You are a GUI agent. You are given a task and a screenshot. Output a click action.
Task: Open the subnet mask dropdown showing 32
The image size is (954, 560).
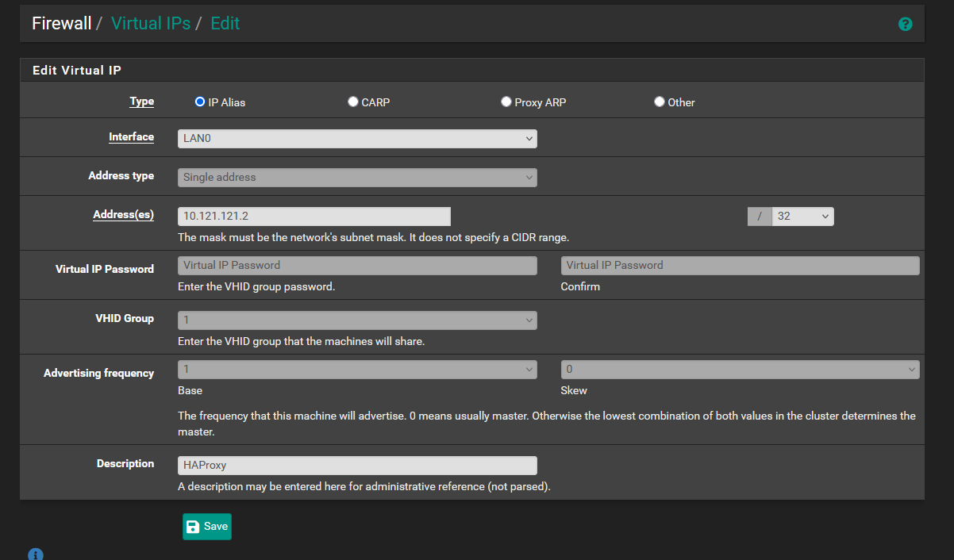tap(802, 217)
